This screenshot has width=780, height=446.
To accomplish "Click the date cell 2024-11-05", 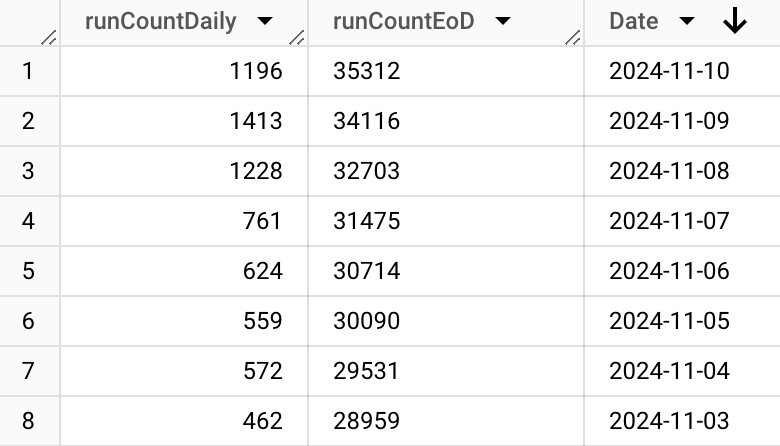I will point(682,321).
